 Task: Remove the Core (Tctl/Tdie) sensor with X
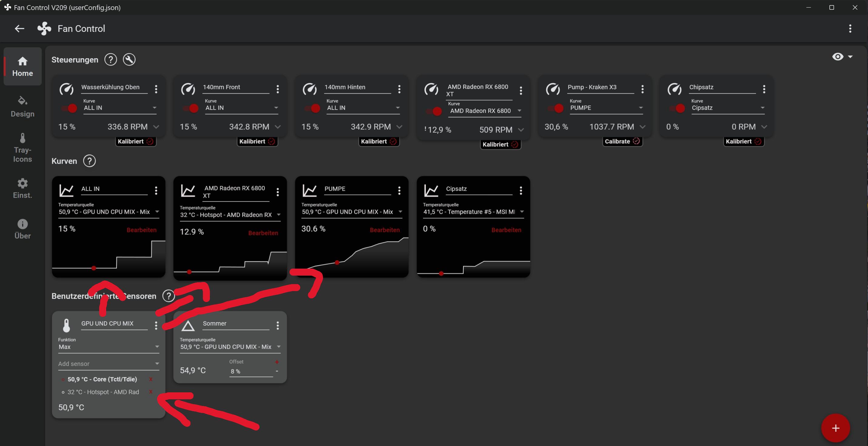pyautogui.click(x=151, y=379)
